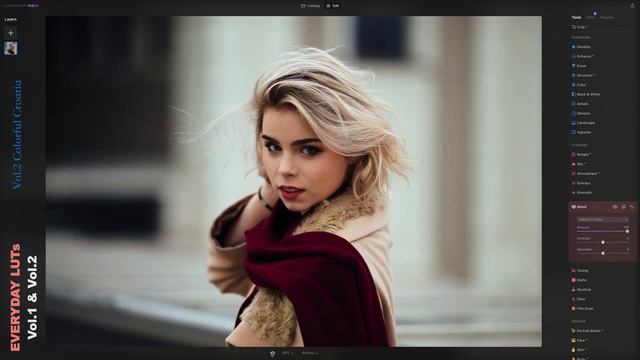Open the Denoise tool
The width and height of the screenshot is (640, 360).
(581, 113)
